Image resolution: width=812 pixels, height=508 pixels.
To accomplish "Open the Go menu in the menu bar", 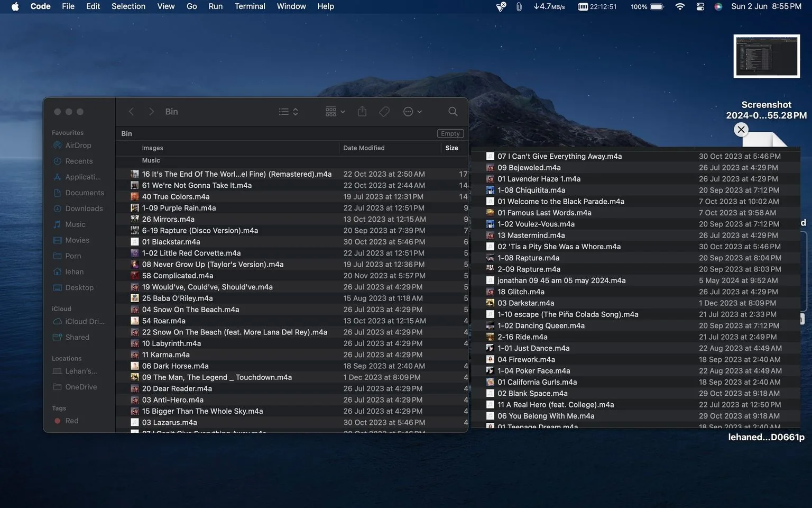I will coord(191,6).
